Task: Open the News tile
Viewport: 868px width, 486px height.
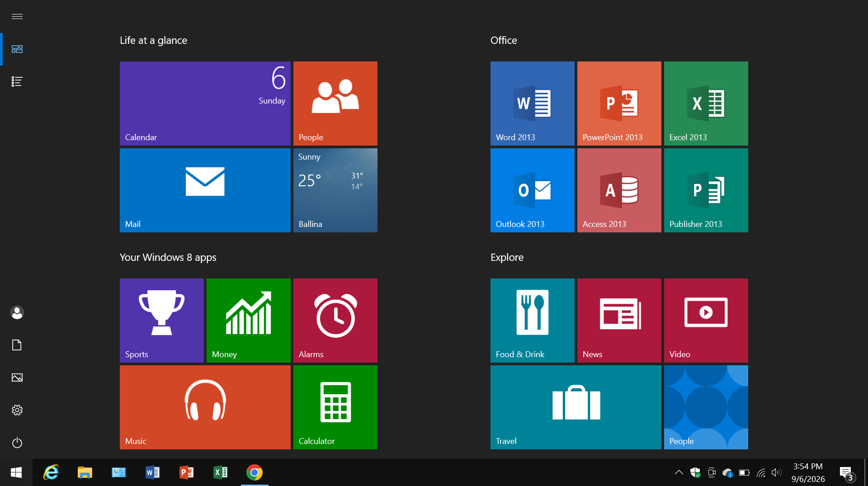Action: [x=619, y=321]
